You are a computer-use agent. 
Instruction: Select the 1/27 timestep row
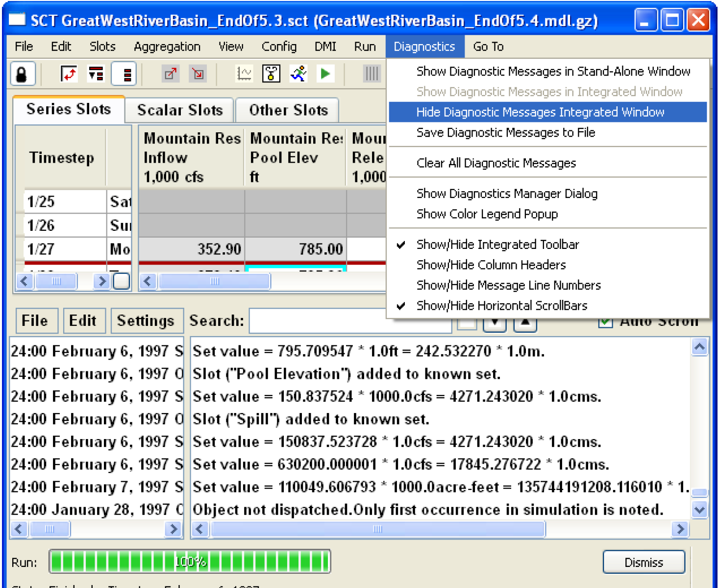click(x=65, y=249)
